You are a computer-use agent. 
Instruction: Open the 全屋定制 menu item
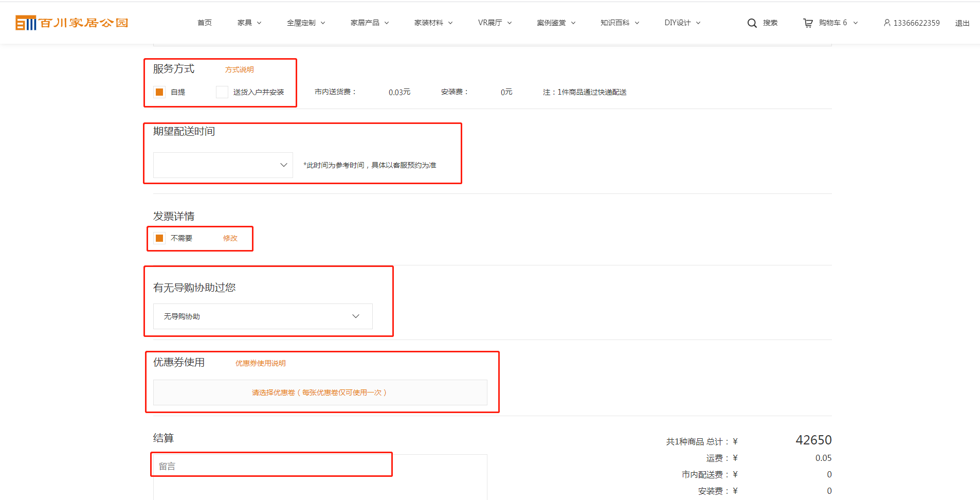click(x=305, y=23)
